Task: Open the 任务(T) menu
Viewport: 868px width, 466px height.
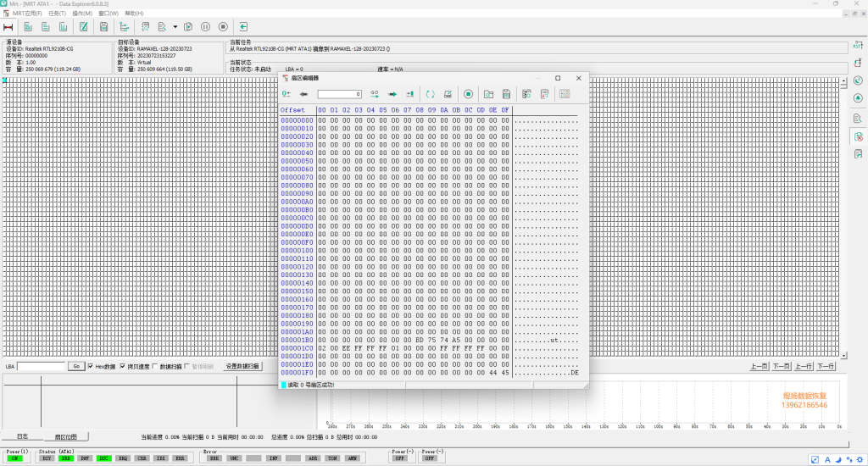Action: [57, 14]
